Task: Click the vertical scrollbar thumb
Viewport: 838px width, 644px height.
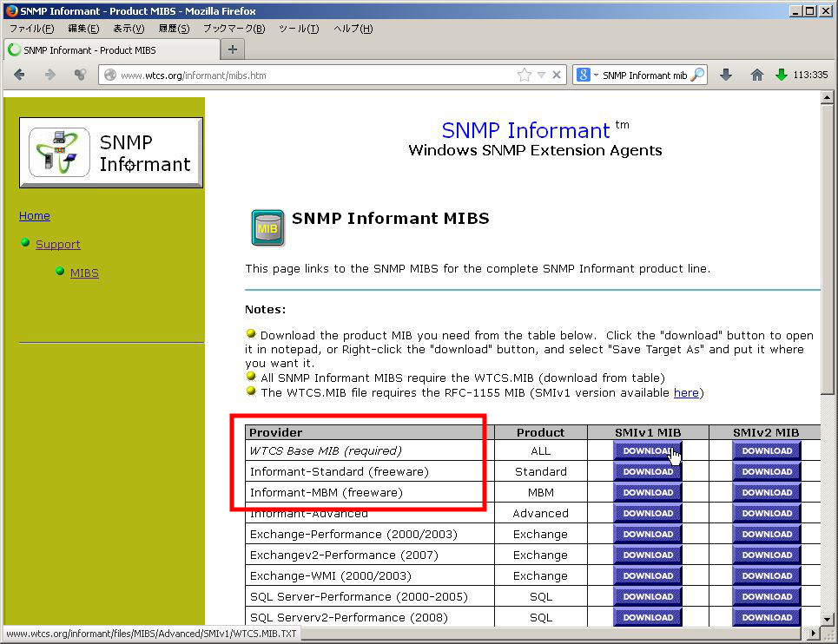Action: (x=827, y=249)
